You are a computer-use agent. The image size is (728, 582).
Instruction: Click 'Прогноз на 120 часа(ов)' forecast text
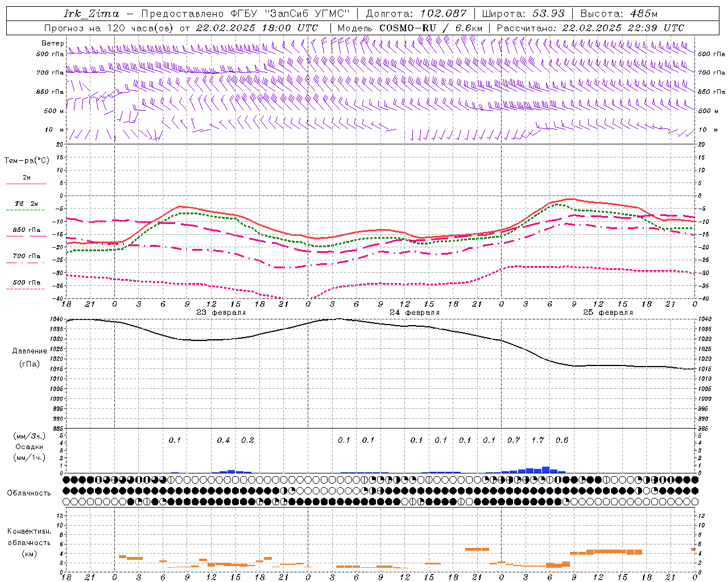[109, 28]
